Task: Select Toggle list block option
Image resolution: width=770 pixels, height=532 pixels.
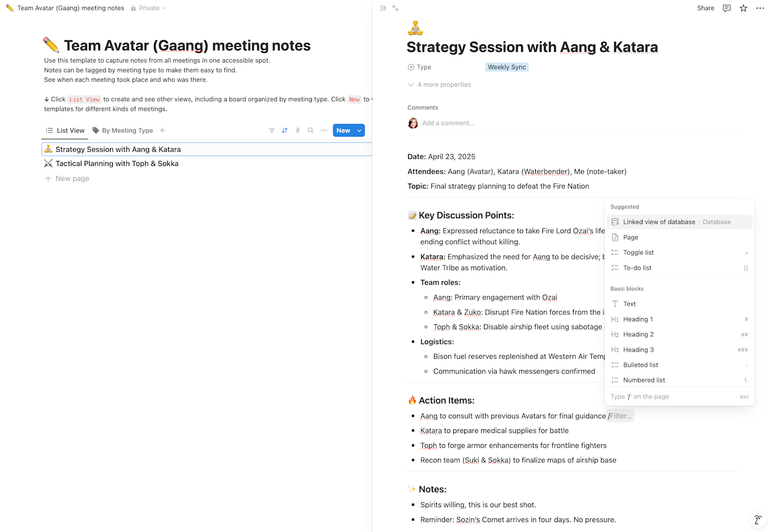Action: pos(638,252)
